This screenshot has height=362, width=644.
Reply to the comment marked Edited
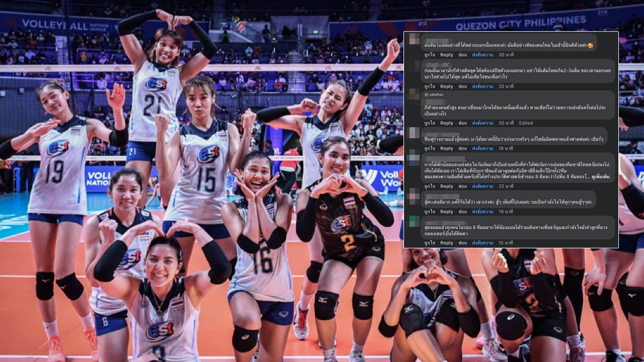446,123
